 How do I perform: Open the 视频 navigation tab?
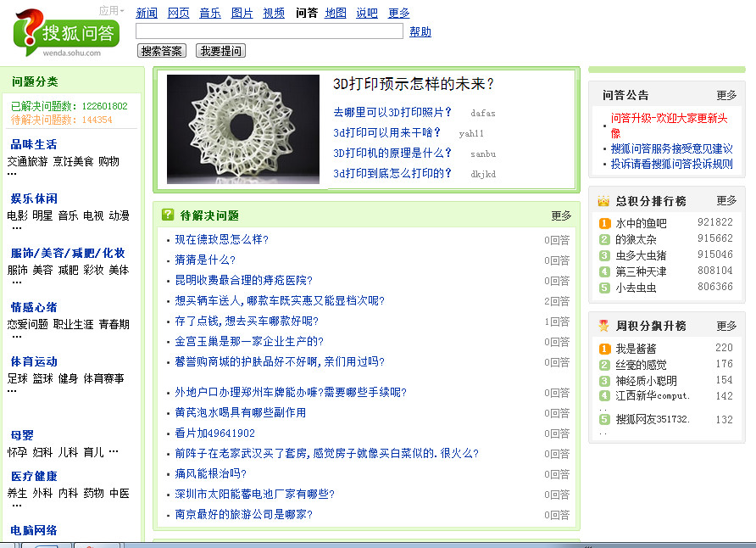click(x=274, y=13)
